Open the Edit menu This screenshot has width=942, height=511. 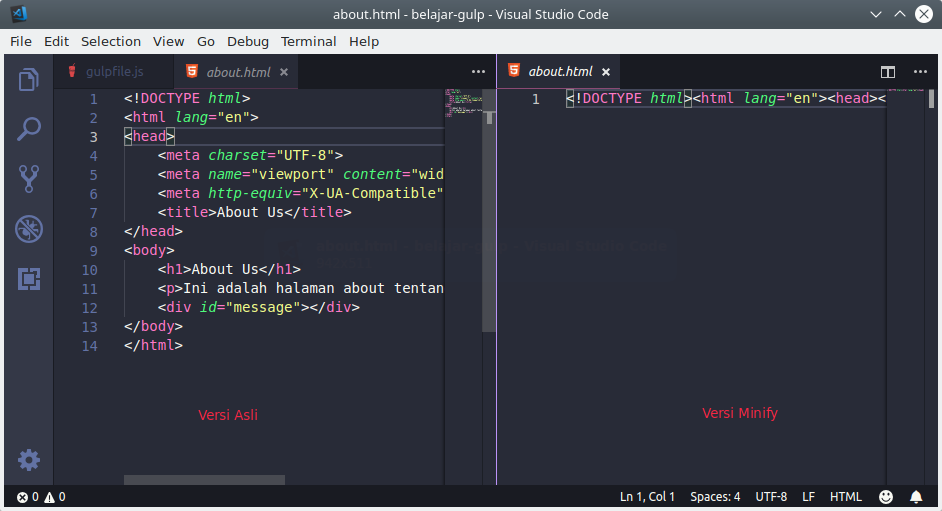coord(56,41)
